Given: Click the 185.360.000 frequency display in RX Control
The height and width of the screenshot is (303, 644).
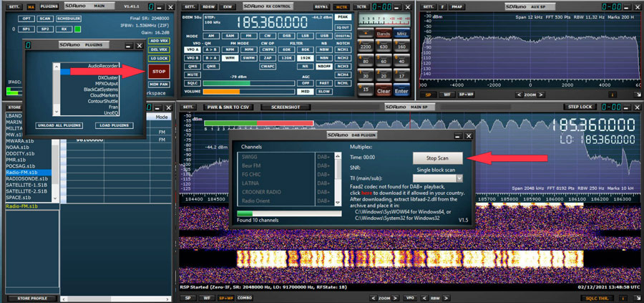Looking at the screenshot, I should coord(273,23).
